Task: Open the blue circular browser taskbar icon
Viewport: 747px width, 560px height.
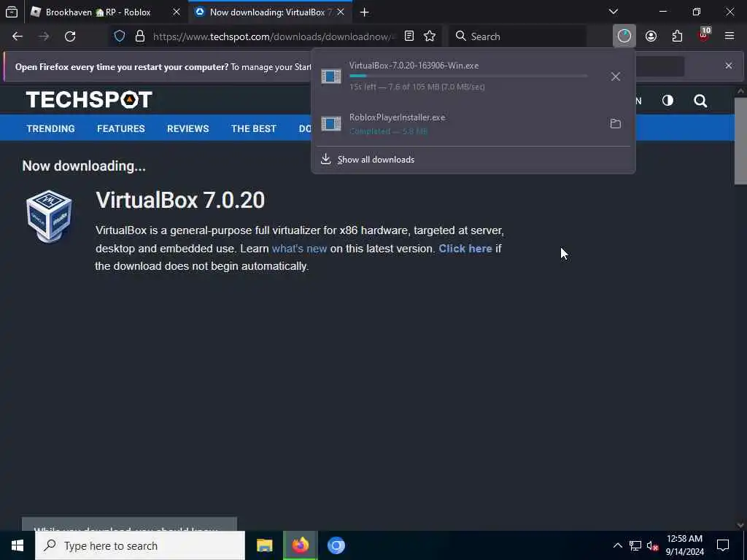Action: [336, 545]
